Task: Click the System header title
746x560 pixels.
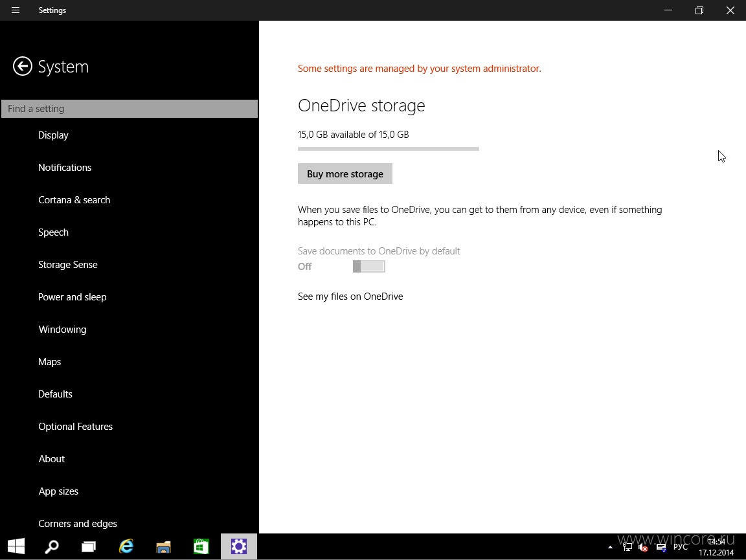Action: click(x=63, y=67)
